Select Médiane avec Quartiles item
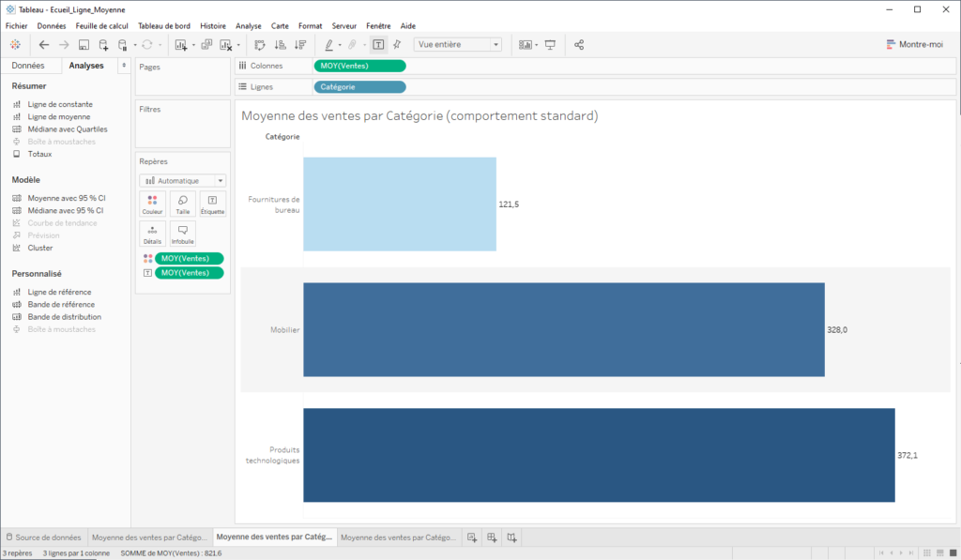Viewport: 961px width, 560px height. [x=67, y=129]
